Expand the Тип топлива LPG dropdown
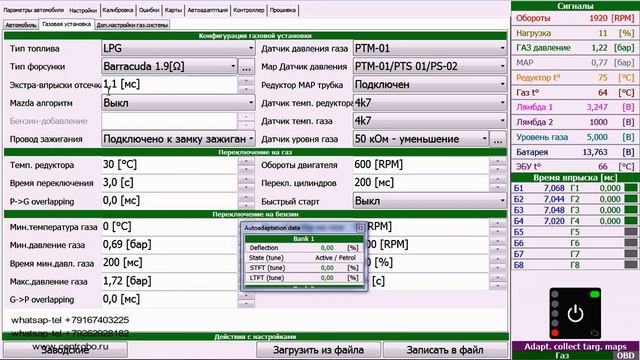 pyautogui.click(x=178, y=48)
